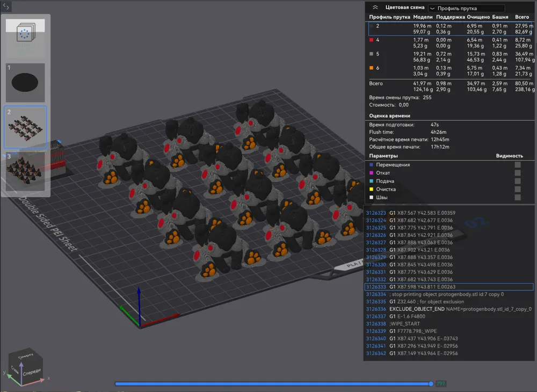Select plate 1 thumbnail
The image size is (537, 392).
pos(25,83)
